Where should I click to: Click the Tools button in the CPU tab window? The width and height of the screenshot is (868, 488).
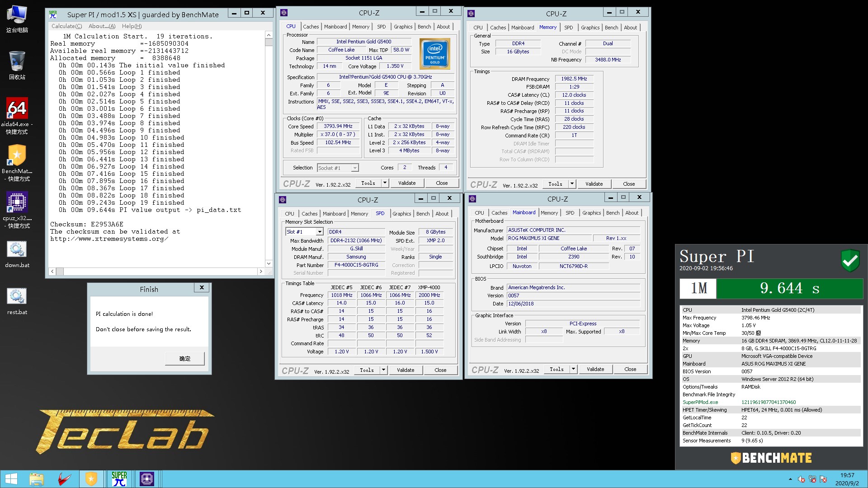point(368,183)
